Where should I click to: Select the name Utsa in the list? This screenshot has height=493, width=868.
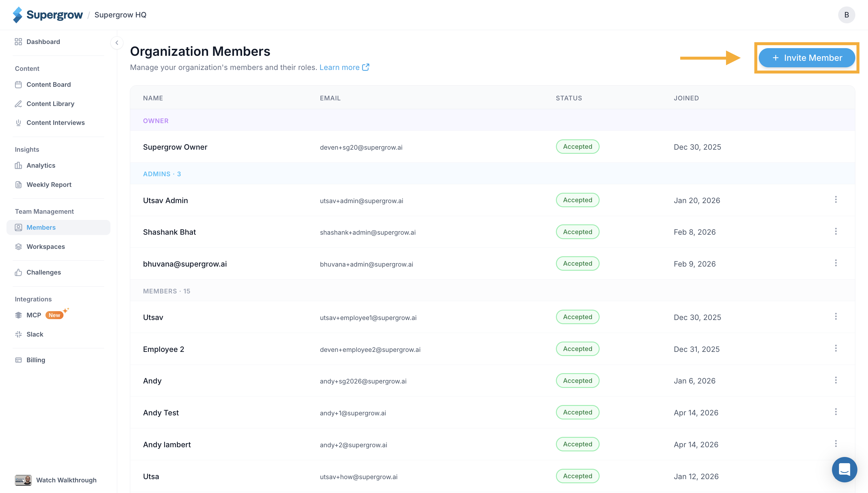(151, 476)
